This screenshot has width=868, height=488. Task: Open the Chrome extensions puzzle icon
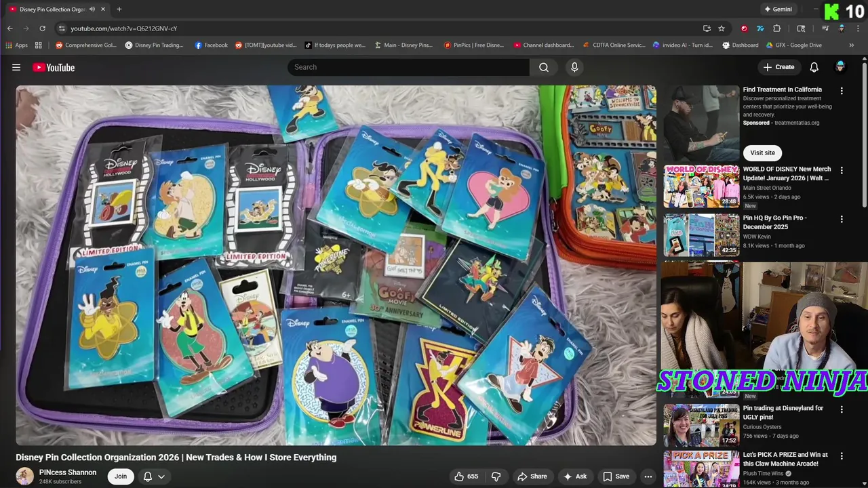click(x=777, y=28)
